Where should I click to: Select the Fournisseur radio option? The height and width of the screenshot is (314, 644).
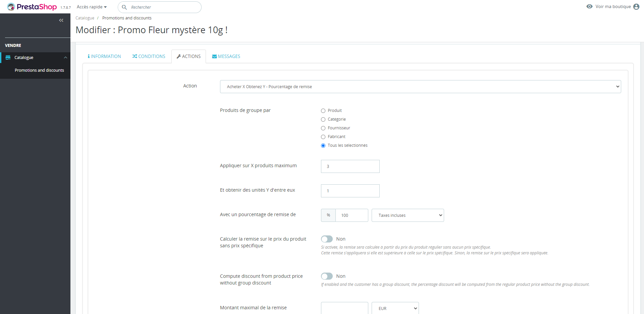[x=323, y=128]
